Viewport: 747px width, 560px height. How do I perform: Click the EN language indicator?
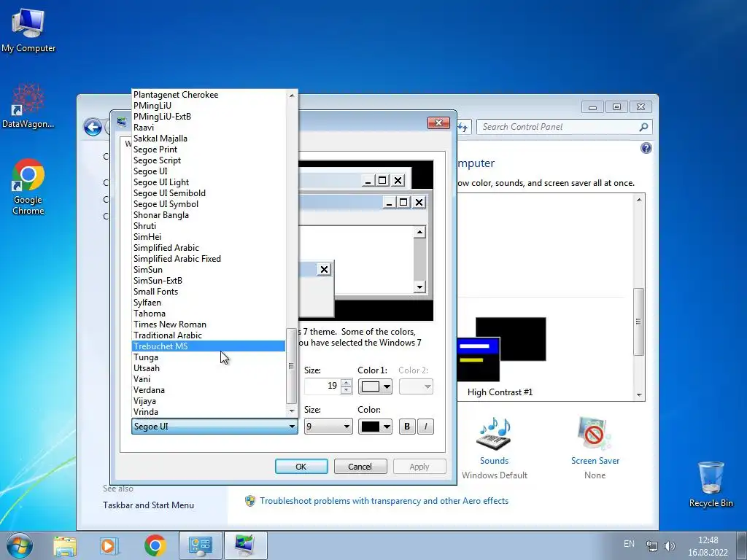coord(629,544)
